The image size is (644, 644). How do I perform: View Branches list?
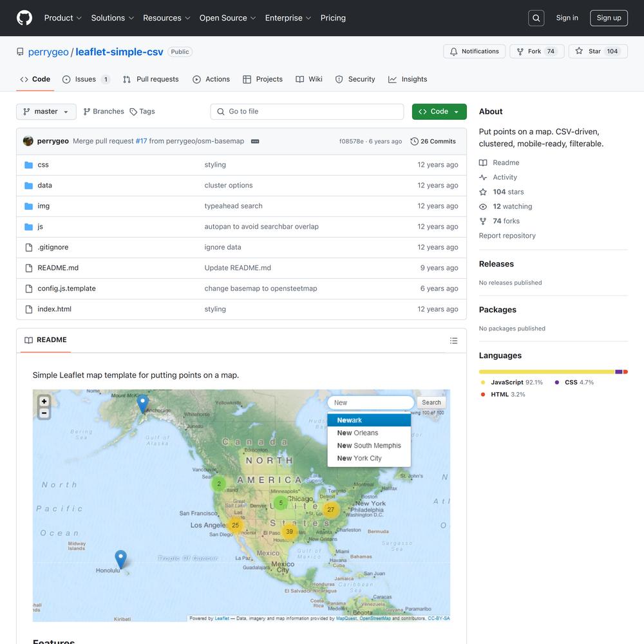104,111
